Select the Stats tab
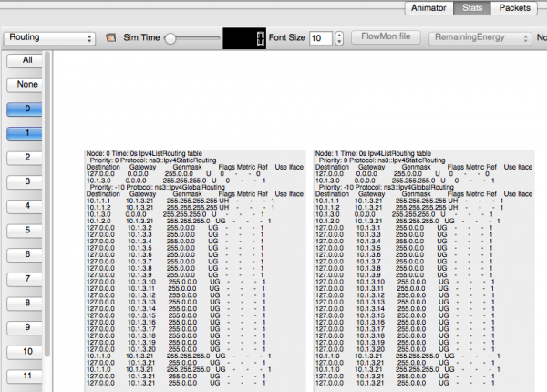Viewport: 547px width, 392px height. 472,9
